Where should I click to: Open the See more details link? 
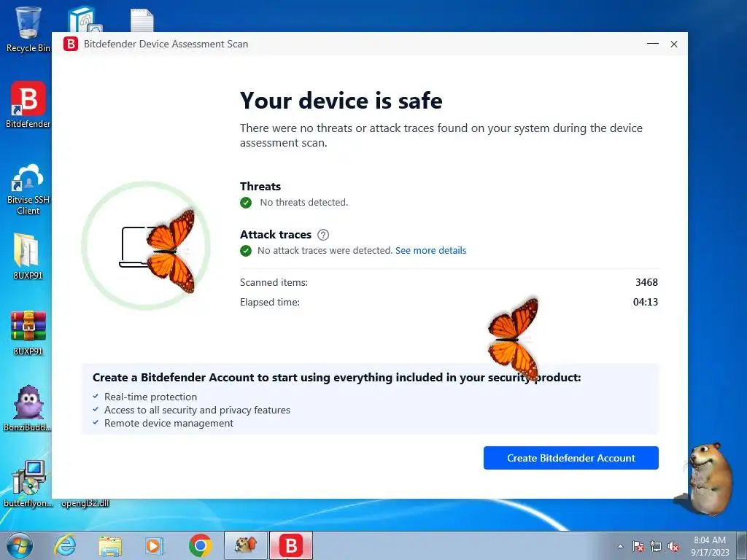point(430,251)
